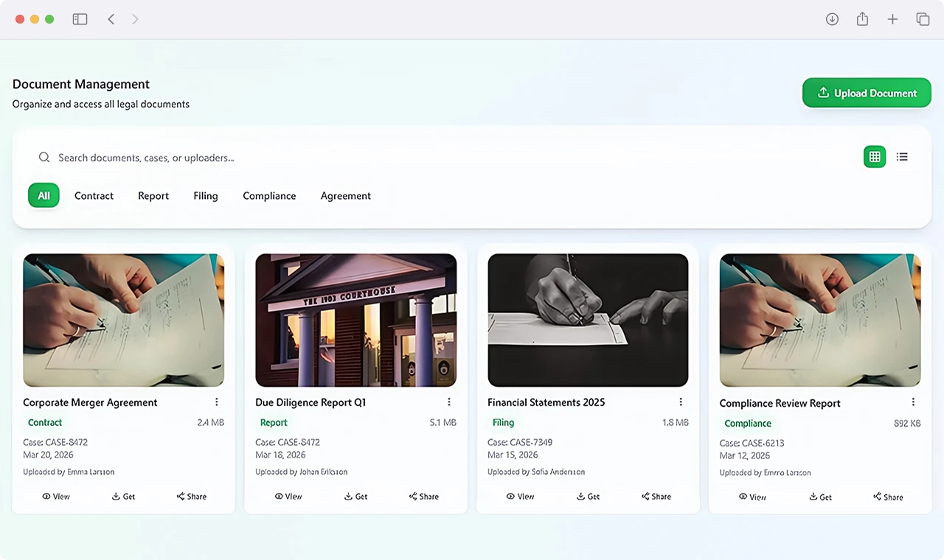Get the Financial Statements 2025 file

click(588, 497)
